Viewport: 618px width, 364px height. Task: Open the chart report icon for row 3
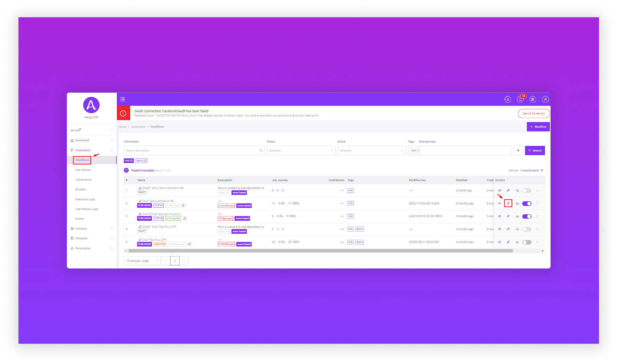pos(517,216)
